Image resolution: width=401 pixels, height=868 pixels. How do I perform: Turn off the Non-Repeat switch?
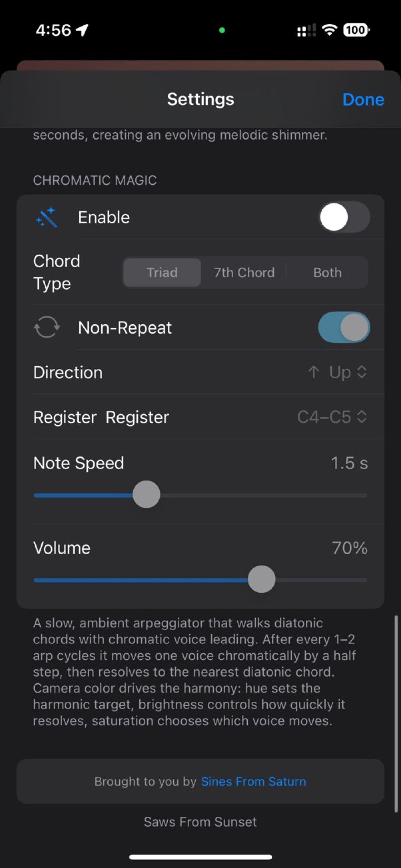pos(344,327)
